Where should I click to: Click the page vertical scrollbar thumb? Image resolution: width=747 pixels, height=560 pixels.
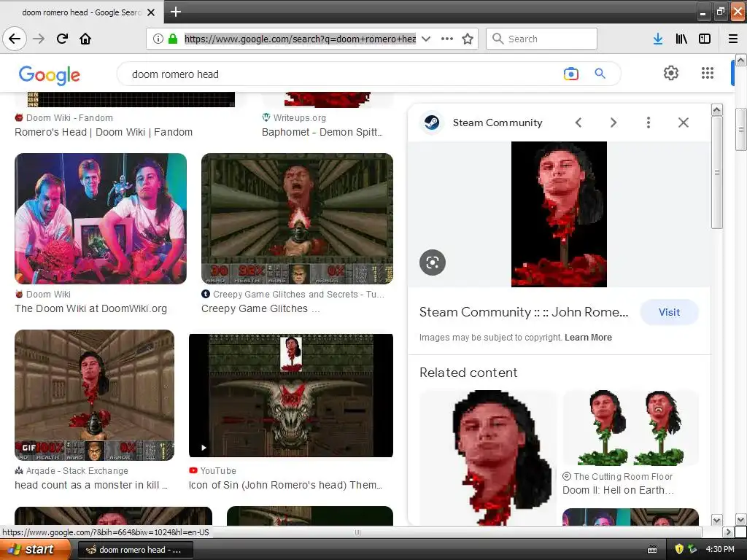741,130
